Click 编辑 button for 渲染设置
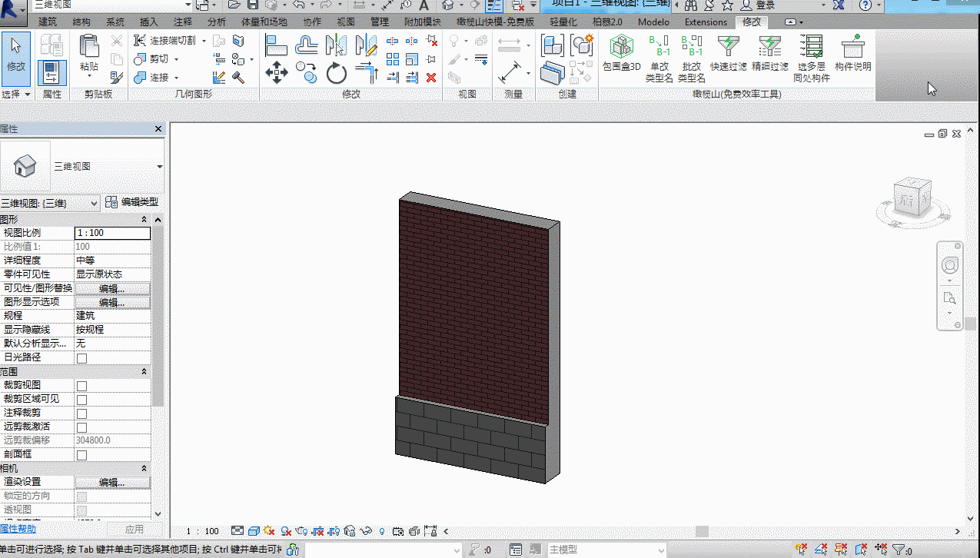 coord(112,483)
